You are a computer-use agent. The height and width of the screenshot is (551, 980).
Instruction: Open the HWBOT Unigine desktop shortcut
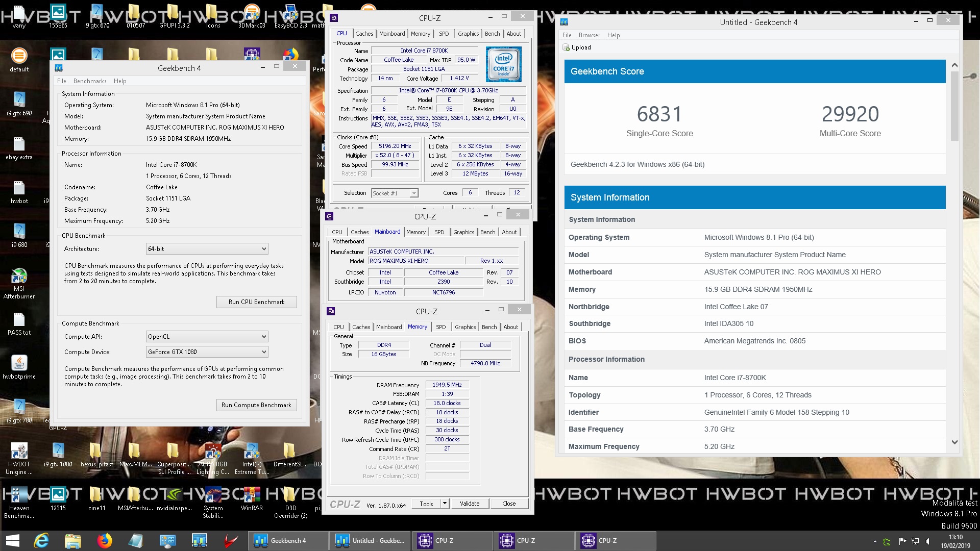pos(19,459)
